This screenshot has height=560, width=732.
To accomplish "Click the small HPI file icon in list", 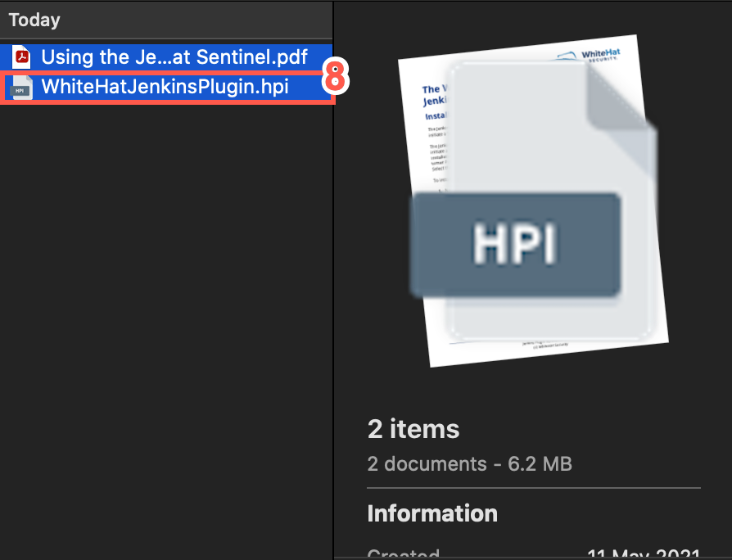I will pyautogui.click(x=22, y=87).
